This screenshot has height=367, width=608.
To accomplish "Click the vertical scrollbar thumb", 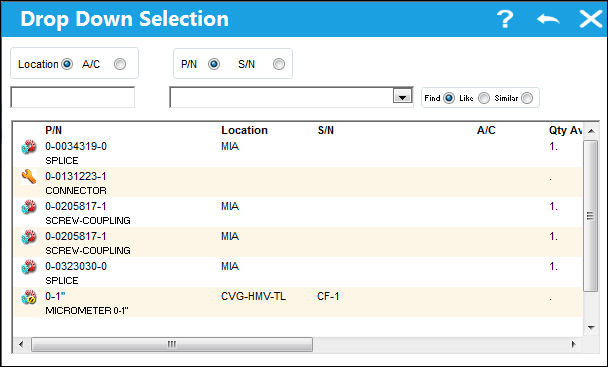I will (x=591, y=216).
